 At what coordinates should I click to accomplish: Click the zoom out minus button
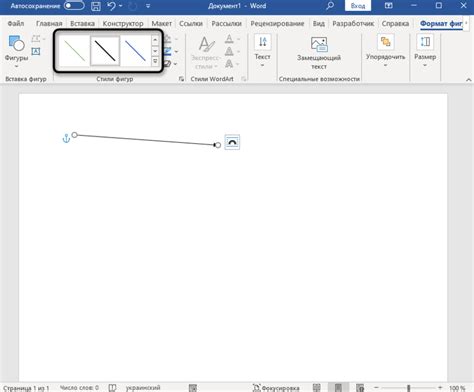pyautogui.click(x=376, y=387)
